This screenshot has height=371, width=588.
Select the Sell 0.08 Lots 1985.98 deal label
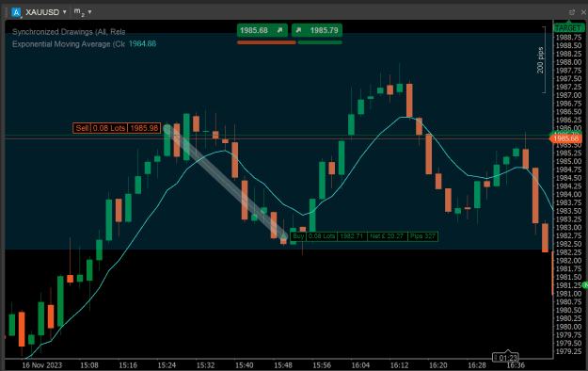tap(117, 128)
